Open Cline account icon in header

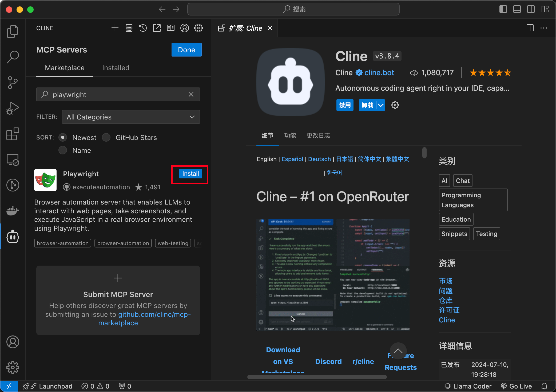pyautogui.click(x=185, y=28)
